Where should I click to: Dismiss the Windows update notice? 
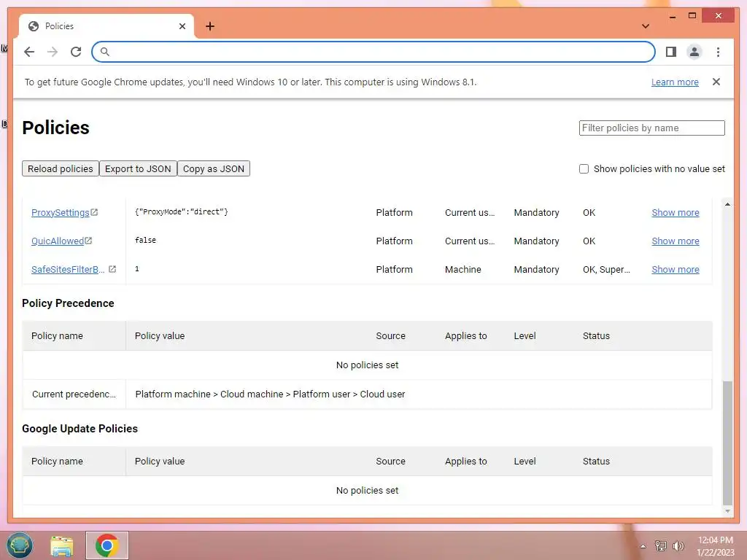(x=716, y=82)
